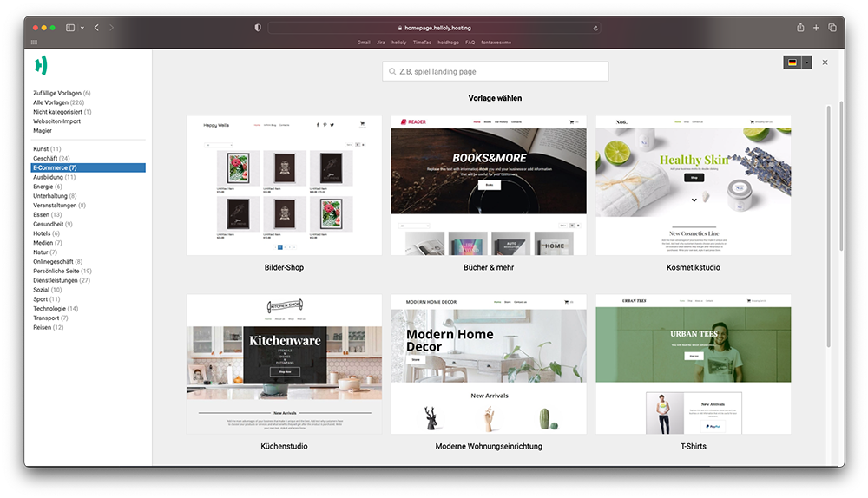Select the Reisen category
Screen dimensions: 868x498
point(48,328)
